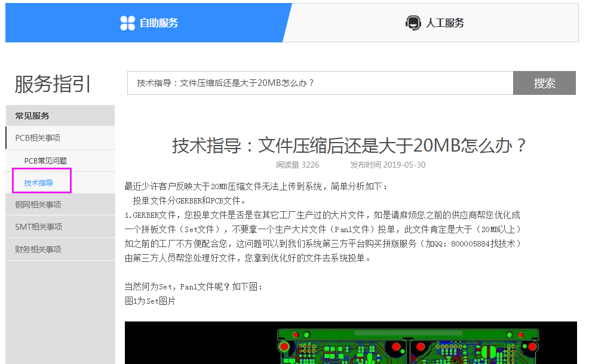Click the 发布时间 2019-05-30 publish date
Screen dimensions: 589x364
pyautogui.click(x=388, y=165)
